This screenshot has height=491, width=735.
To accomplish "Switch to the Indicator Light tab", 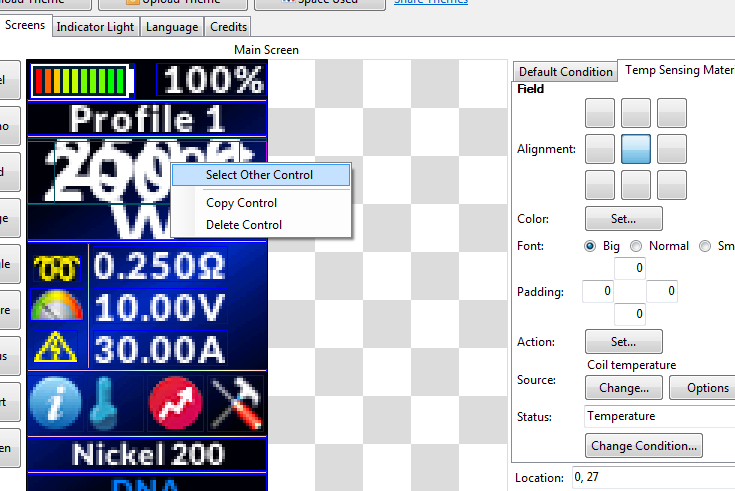I will (x=95, y=27).
